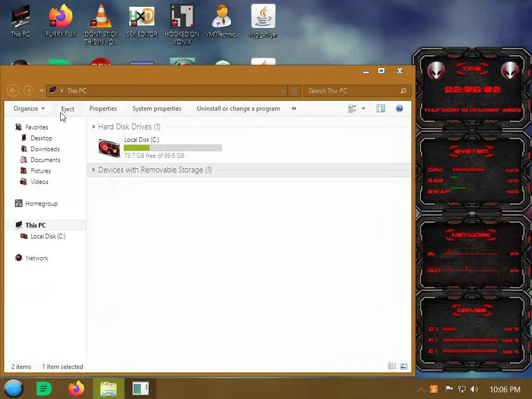Open Properties from the toolbar
Image resolution: width=532 pixels, height=399 pixels.
pos(103,109)
